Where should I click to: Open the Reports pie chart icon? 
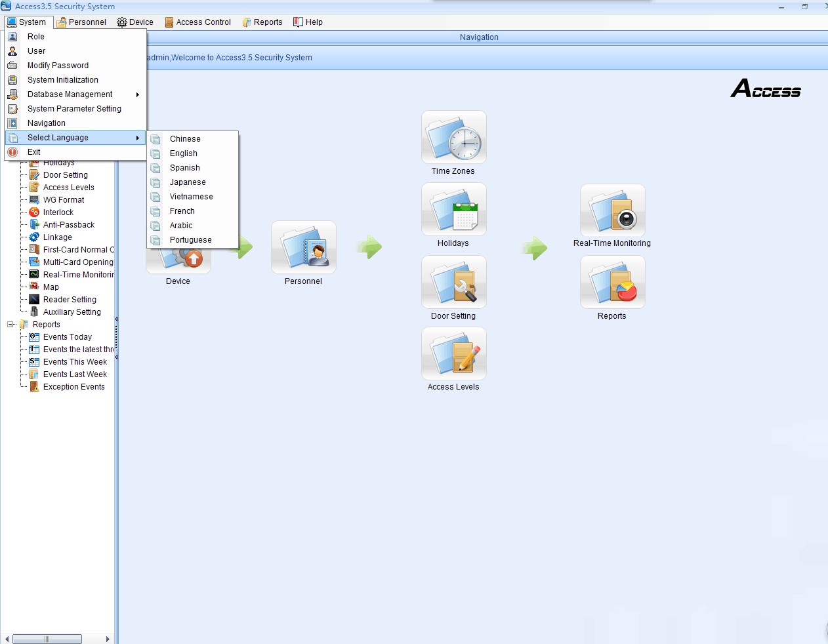click(612, 283)
